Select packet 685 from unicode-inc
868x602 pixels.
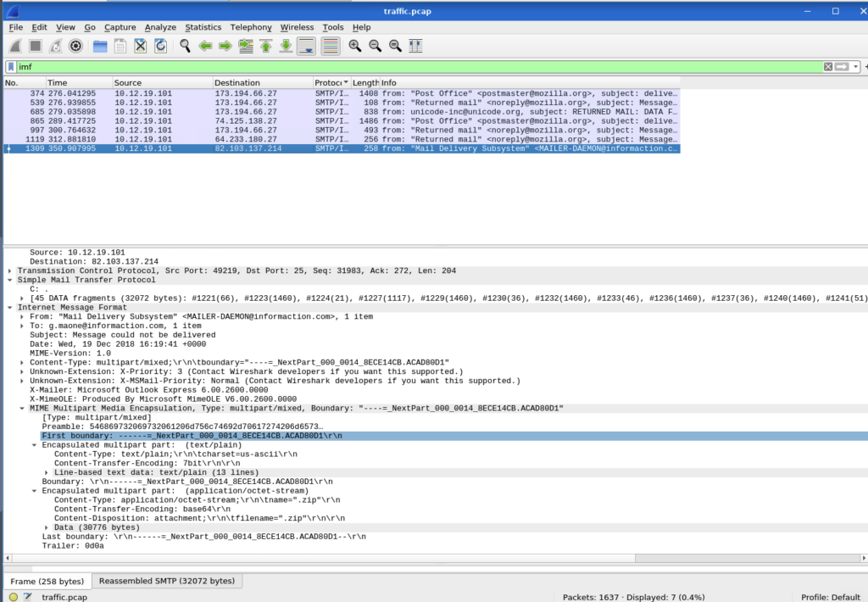pos(342,112)
